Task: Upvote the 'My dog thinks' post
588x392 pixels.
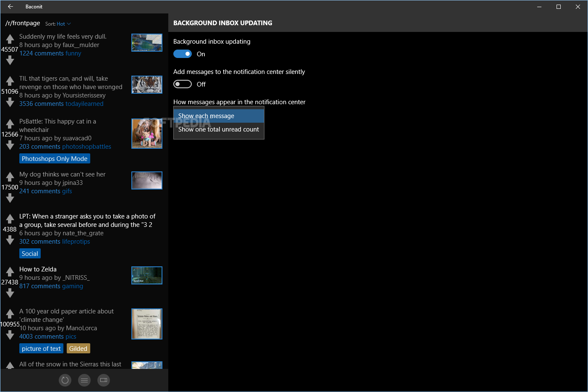Action: click(x=10, y=177)
